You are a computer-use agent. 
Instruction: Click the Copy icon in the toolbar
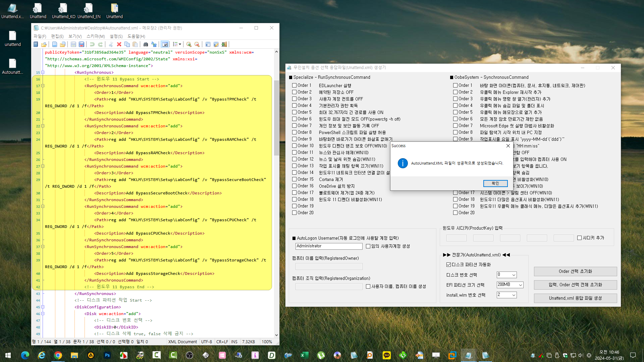click(x=127, y=44)
